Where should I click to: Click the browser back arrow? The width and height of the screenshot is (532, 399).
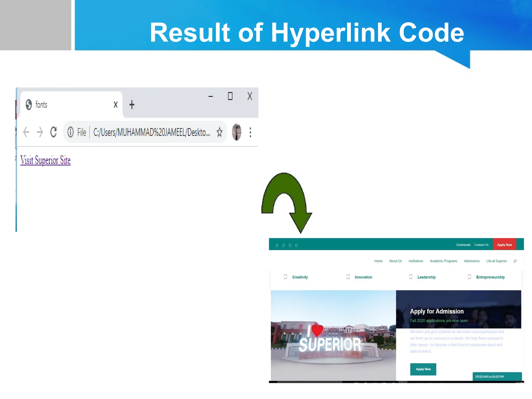pyautogui.click(x=26, y=132)
